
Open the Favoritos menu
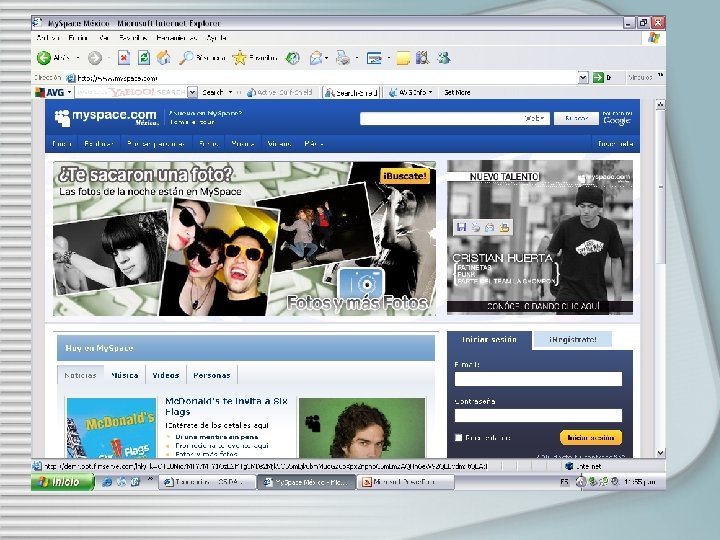point(133,38)
